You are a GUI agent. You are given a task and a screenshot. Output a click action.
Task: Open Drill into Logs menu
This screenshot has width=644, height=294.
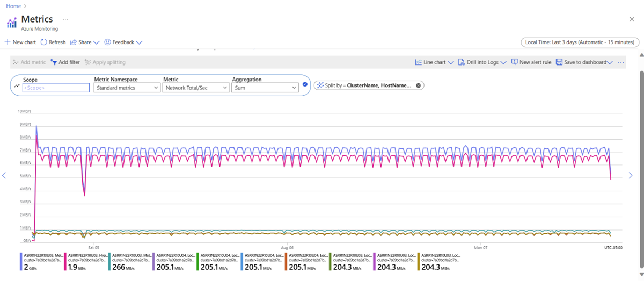[482, 62]
